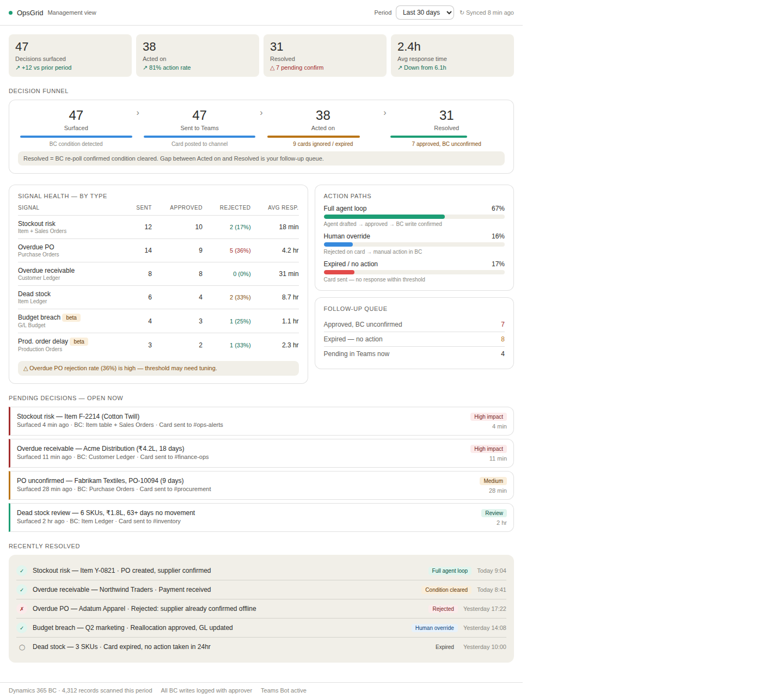Select the Surfaced 47 funnel stage
The height and width of the screenshot is (698, 784).
pos(76,127)
